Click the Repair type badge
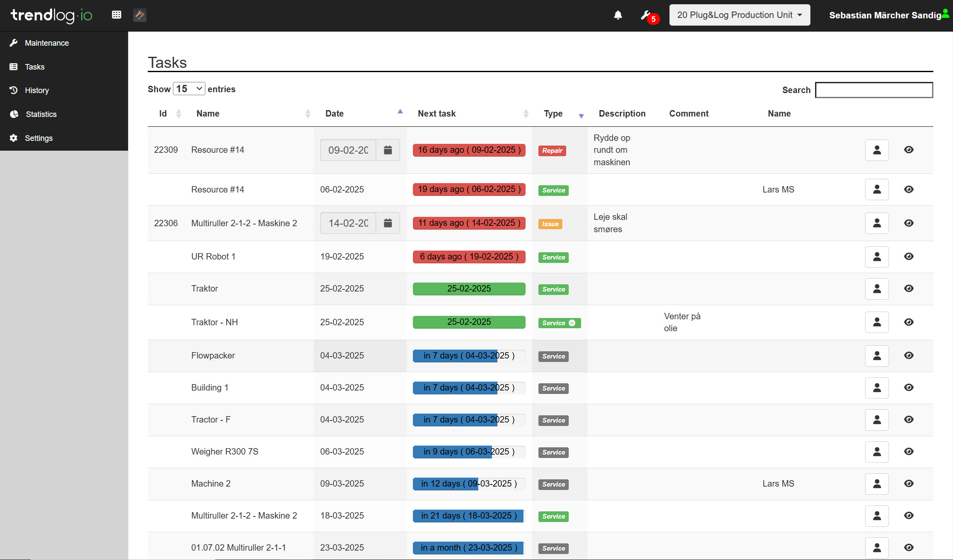Screen dimensions: 953x560 552,151
